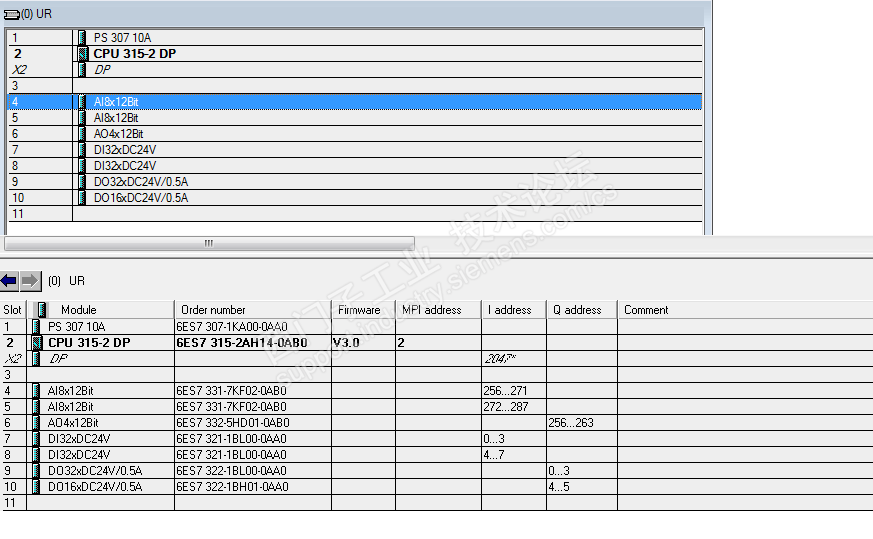Click the Order number column header
The width and height of the screenshot is (873, 539).
point(253,310)
